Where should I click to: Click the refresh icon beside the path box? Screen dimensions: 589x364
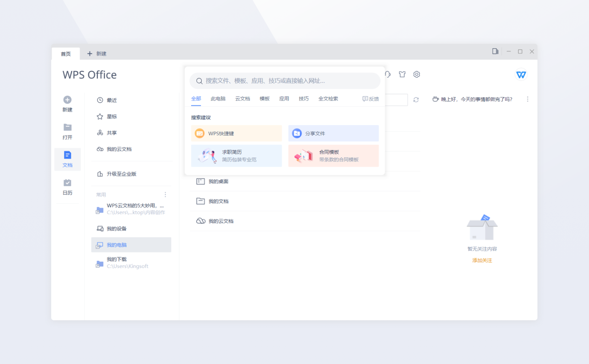tap(416, 100)
